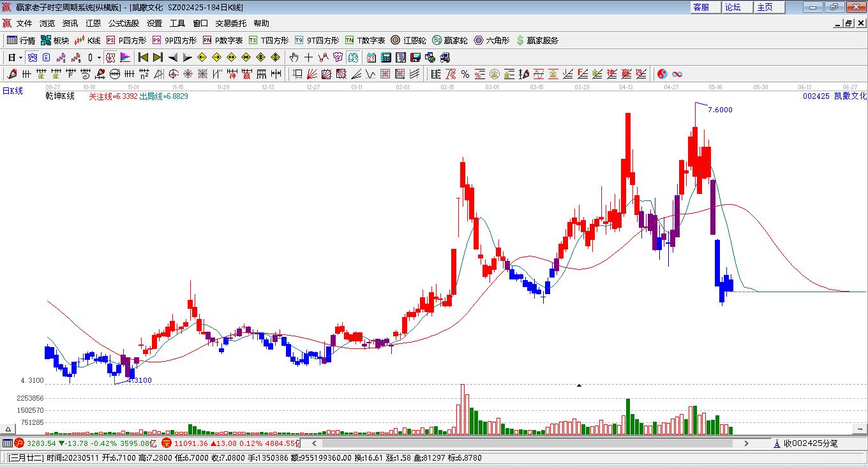This screenshot has width=868, height=467.
Task: Expand the candlestick style dropdown arrow
Action: (x=99, y=57)
